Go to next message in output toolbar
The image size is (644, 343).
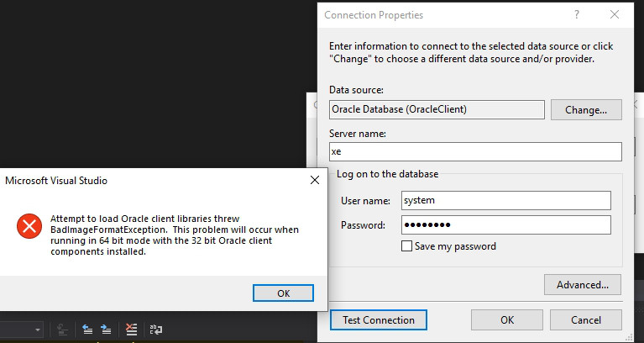106,330
